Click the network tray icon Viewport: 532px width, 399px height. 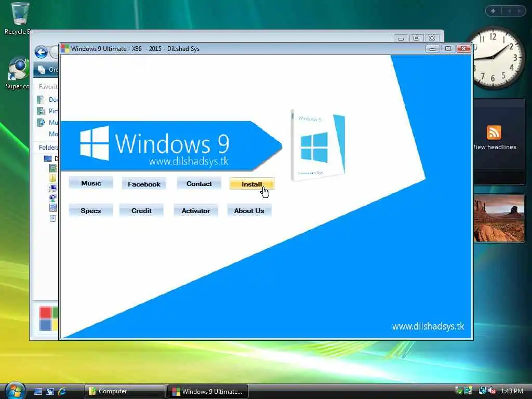[482, 391]
